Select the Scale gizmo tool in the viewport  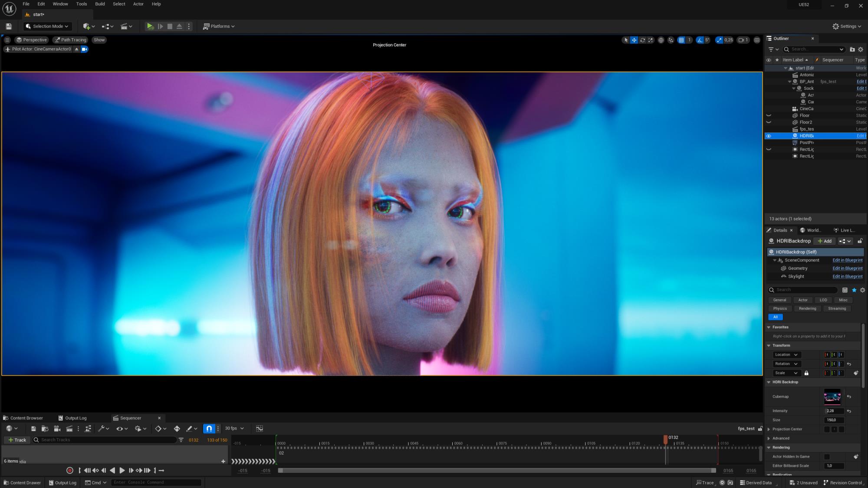(651, 40)
